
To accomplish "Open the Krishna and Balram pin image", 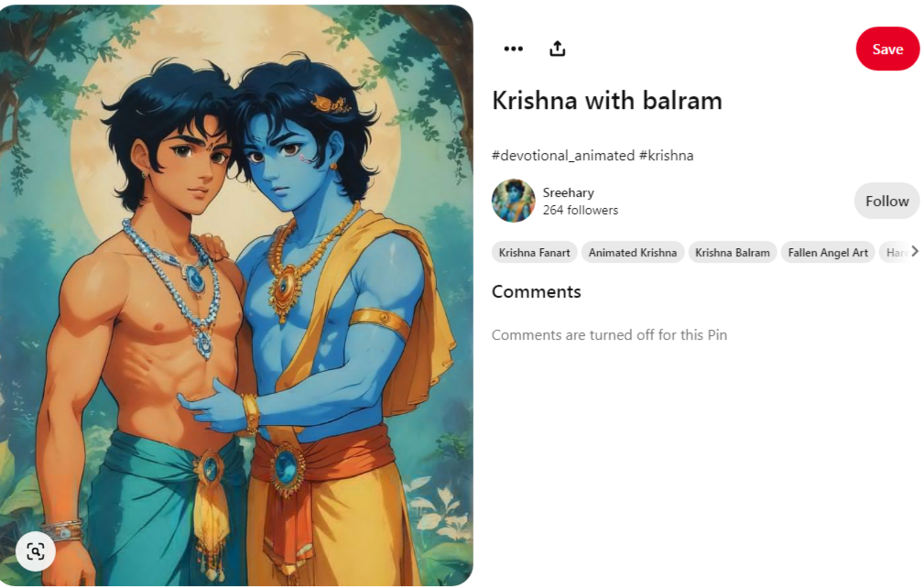I will pyautogui.click(x=236, y=295).
